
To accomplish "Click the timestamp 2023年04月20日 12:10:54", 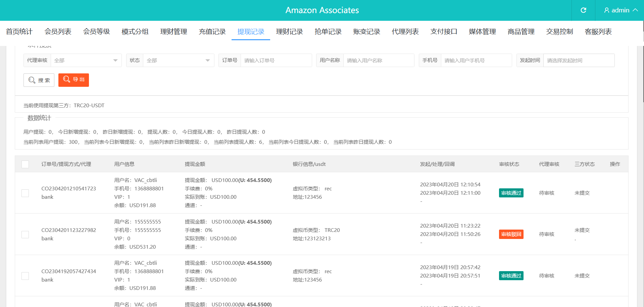I will (x=450, y=185).
